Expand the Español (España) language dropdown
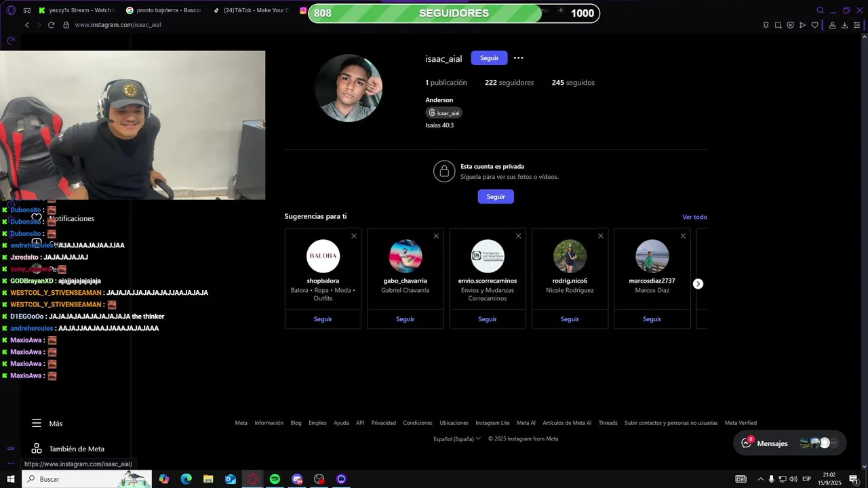 click(x=457, y=439)
